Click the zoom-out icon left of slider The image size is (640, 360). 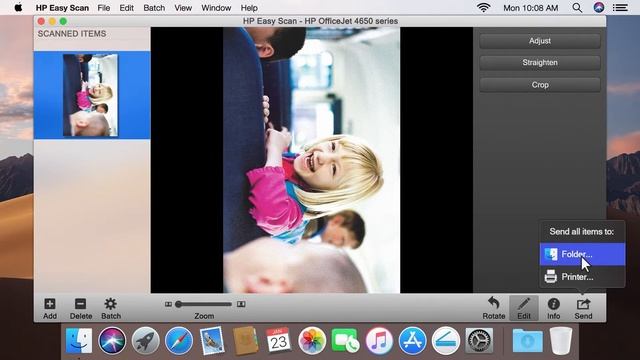point(168,304)
